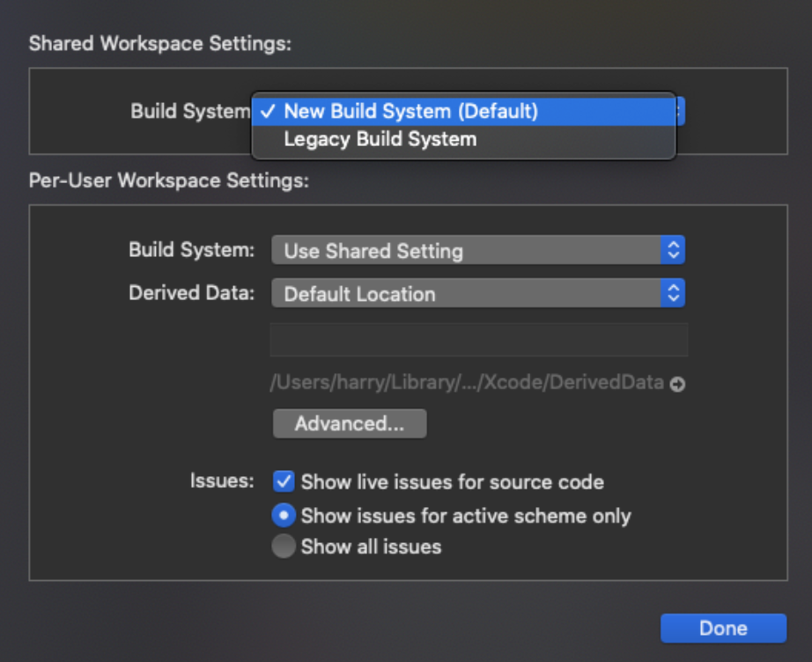Click the Done button
Image resolution: width=812 pixels, height=662 pixels.
point(723,629)
